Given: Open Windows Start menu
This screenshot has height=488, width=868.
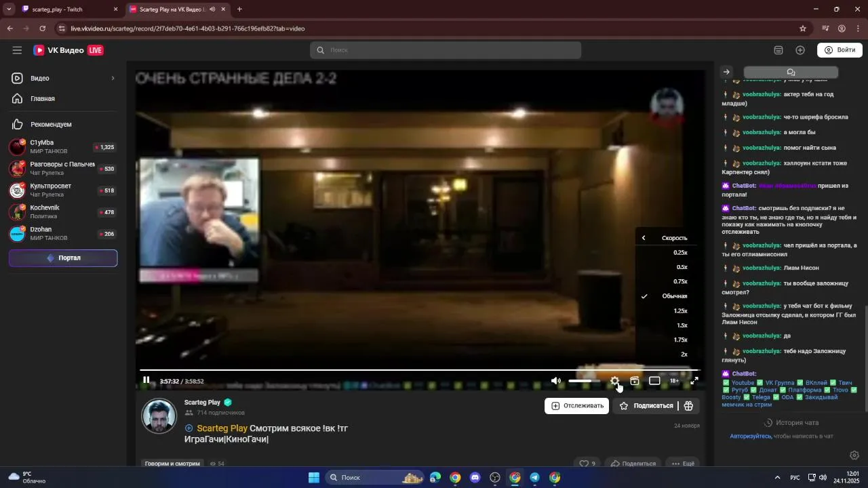Looking at the screenshot, I should [x=314, y=478].
